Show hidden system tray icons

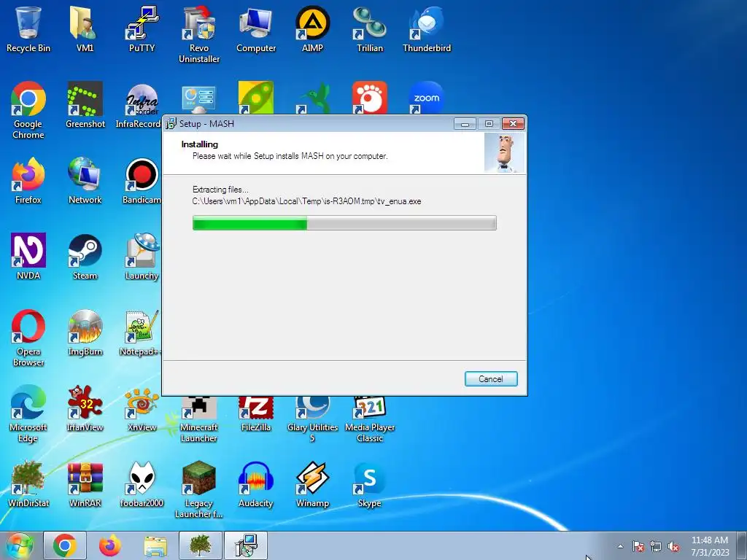(620, 546)
